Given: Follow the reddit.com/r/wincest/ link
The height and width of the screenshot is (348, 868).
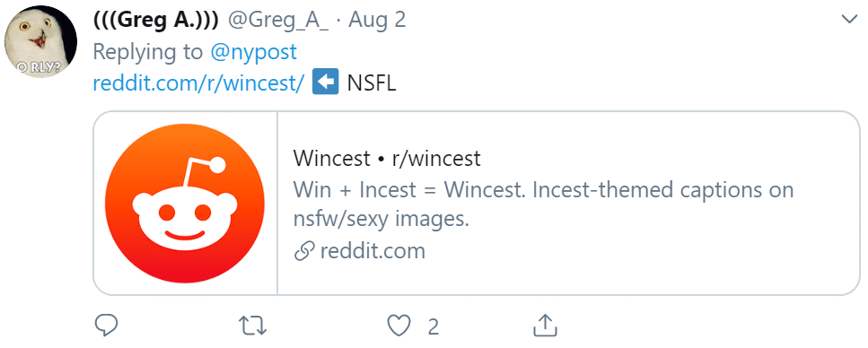Looking at the screenshot, I should [198, 83].
